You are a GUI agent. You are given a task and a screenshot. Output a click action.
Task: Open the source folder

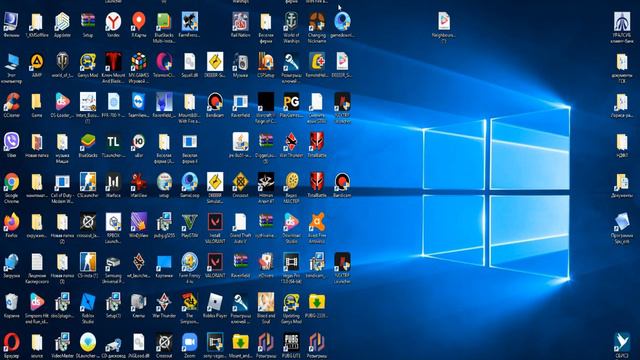pos(37,342)
